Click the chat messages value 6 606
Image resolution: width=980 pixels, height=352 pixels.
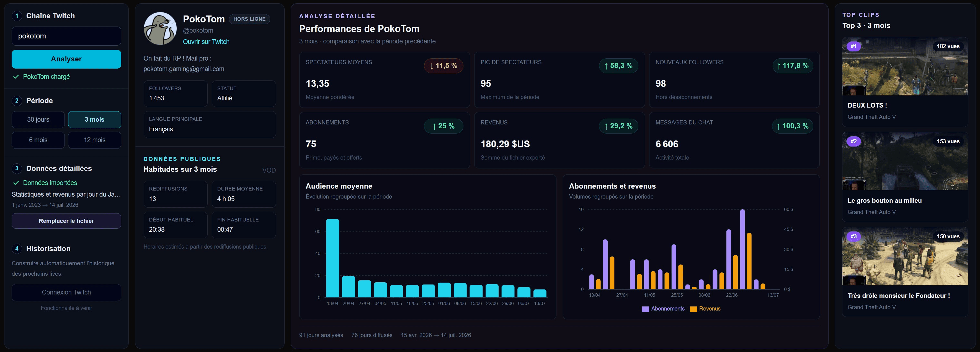click(667, 144)
